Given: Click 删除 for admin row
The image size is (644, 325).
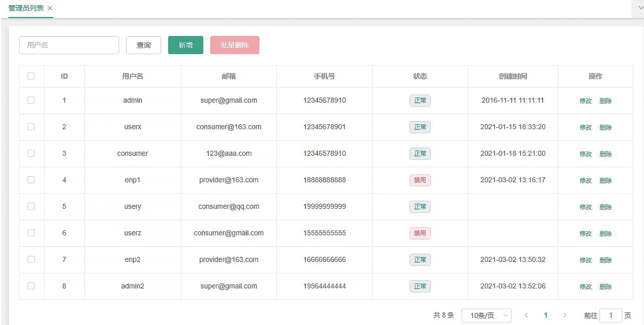Looking at the screenshot, I should click(606, 101).
